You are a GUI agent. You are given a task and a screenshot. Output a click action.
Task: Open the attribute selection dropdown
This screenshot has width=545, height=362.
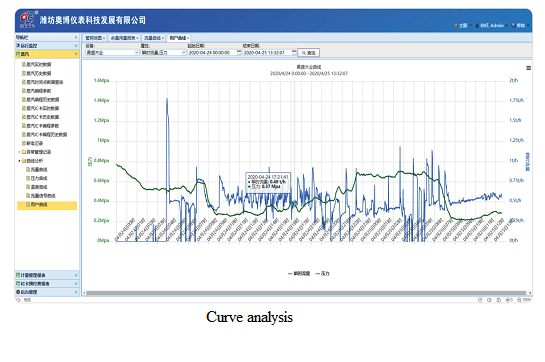(x=163, y=53)
